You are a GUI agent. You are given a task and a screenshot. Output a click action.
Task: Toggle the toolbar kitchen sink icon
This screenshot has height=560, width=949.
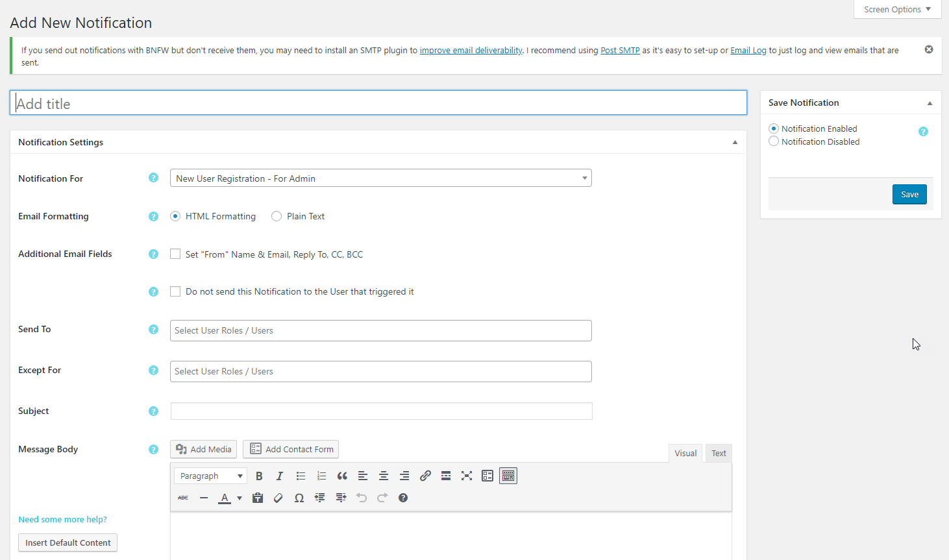click(x=508, y=476)
